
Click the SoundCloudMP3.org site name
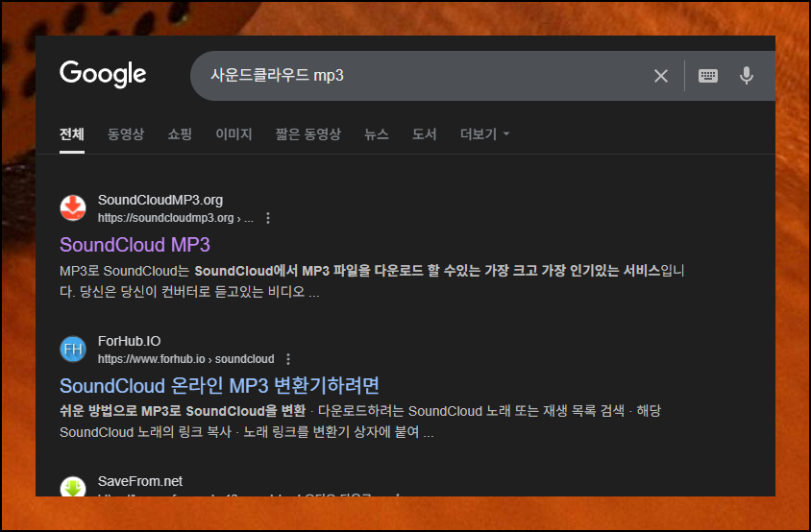[160, 200]
